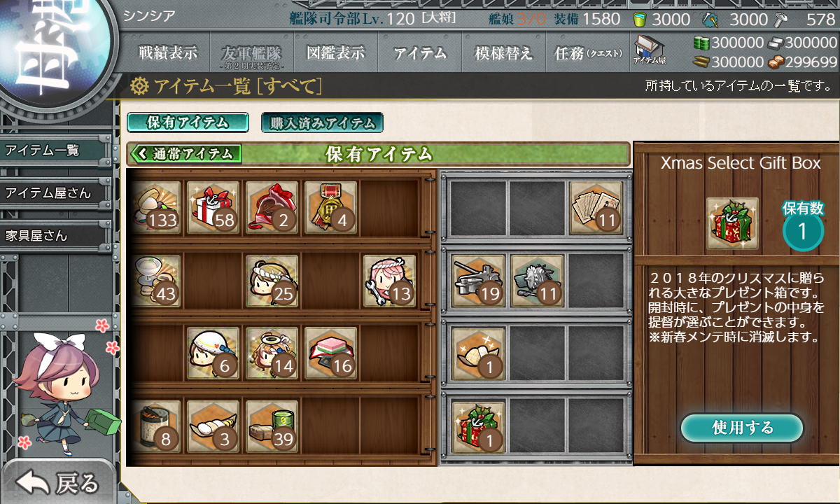Click the pink-haired repair fairy item with 13
Viewport: 840px width, 504px height.
click(x=389, y=280)
